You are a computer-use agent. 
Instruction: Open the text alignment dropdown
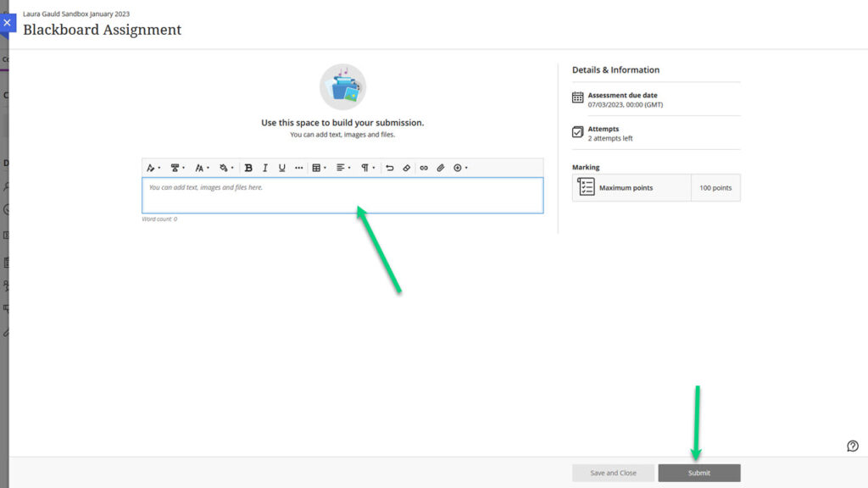(x=343, y=168)
